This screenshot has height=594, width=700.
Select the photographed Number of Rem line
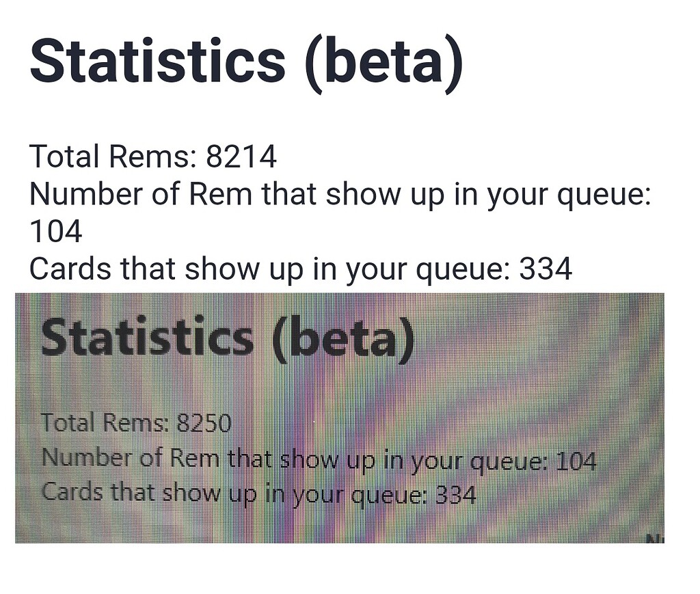[x=319, y=459]
